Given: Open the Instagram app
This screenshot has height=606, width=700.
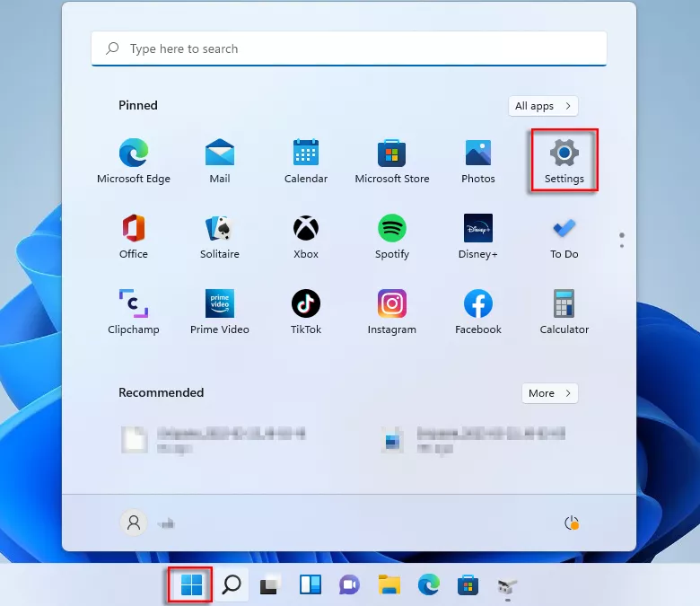Looking at the screenshot, I should [x=392, y=312].
